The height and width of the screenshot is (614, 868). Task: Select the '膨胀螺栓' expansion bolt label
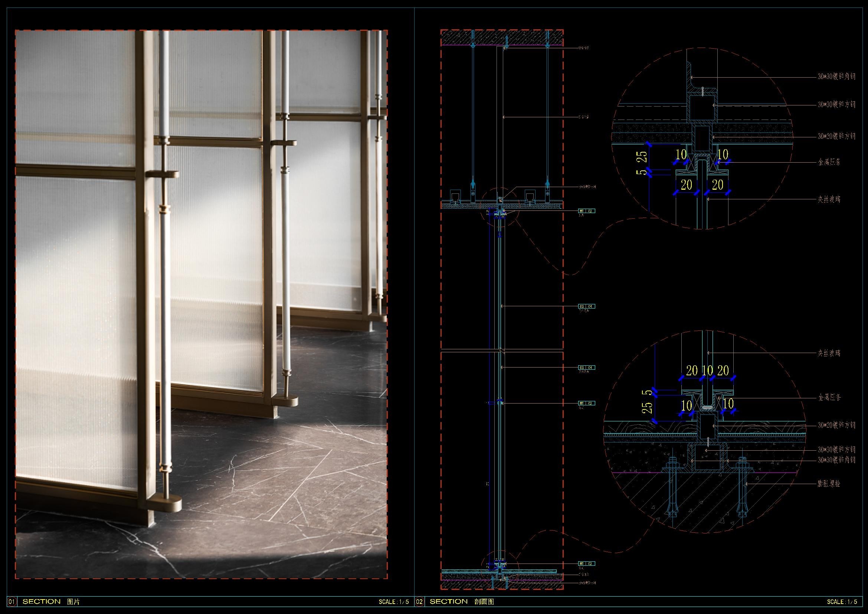pyautogui.click(x=829, y=484)
